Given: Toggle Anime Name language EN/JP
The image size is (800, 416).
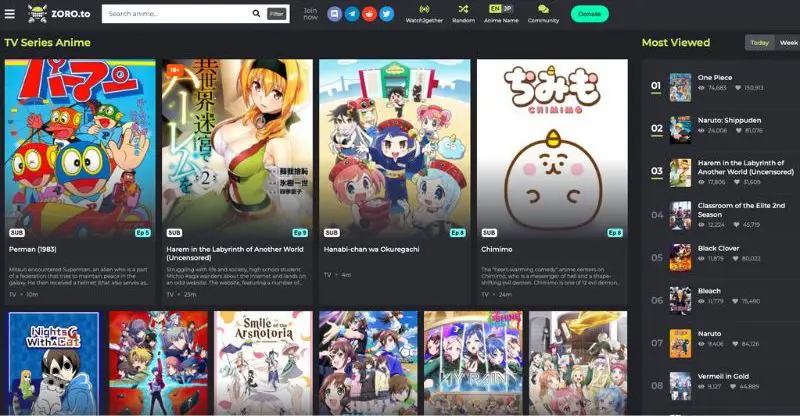Looking at the screenshot, I should click(501, 14).
